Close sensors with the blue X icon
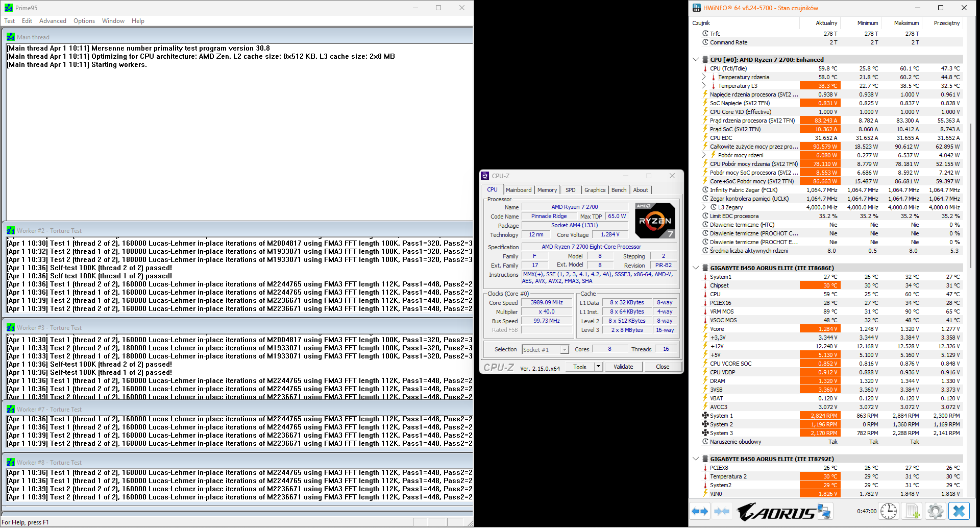980x528 pixels. click(x=959, y=511)
